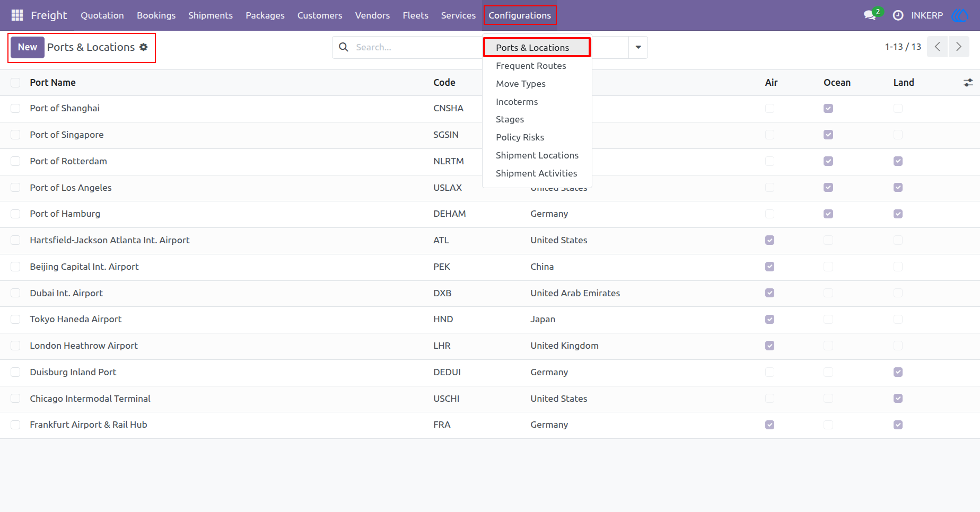
Task: Click the 1-13 / 13 pager counter
Action: click(x=903, y=47)
